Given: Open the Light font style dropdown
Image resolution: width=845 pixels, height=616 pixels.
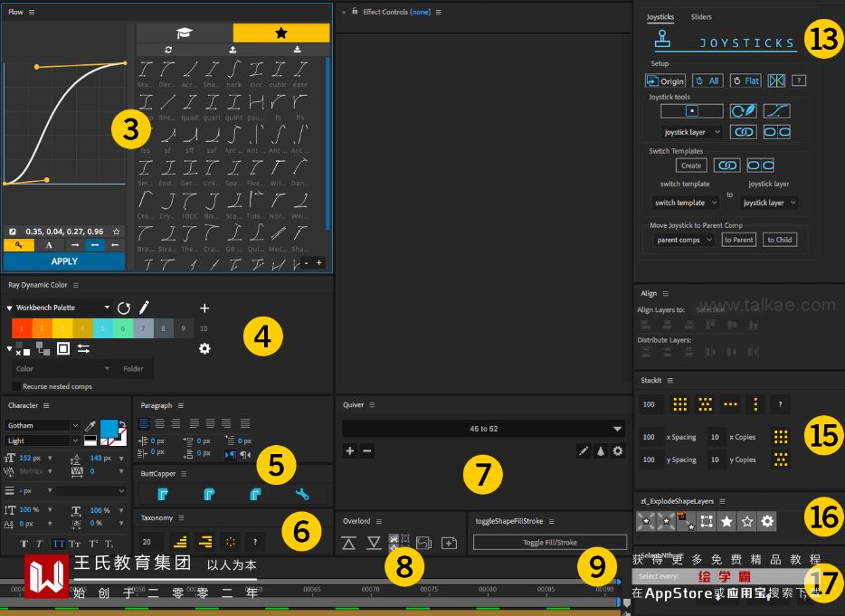Looking at the screenshot, I should click(x=43, y=441).
